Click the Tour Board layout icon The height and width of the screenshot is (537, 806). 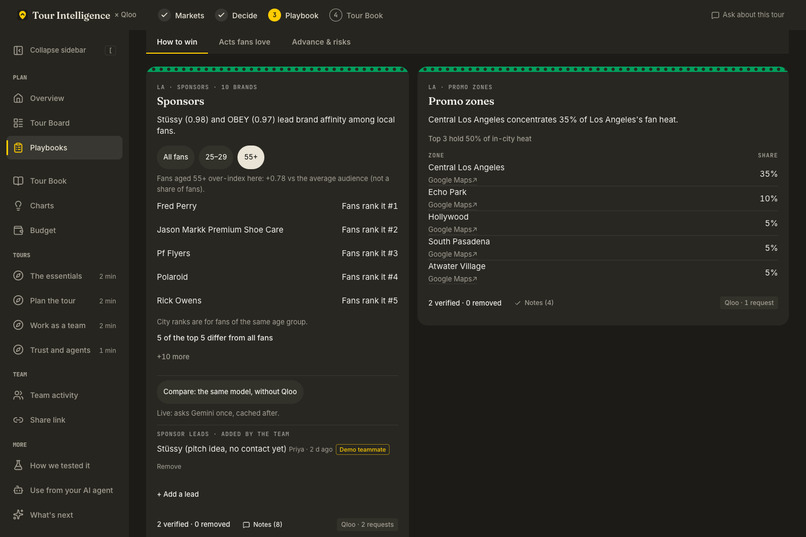pyautogui.click(x=18, y=123)
